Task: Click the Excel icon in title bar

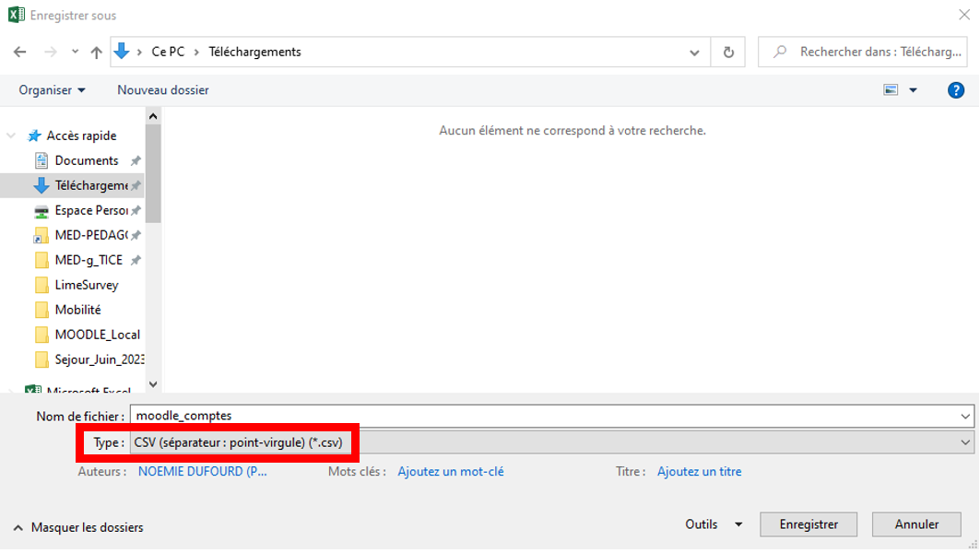Action: (17, 15)
